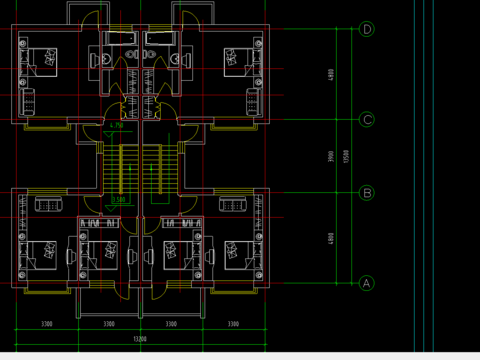
Task: Select the right bathtub in upper bathroom
Action: 160,39
